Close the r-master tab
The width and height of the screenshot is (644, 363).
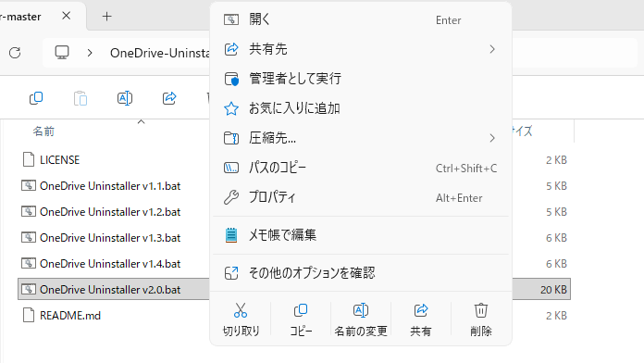point(66,16)
